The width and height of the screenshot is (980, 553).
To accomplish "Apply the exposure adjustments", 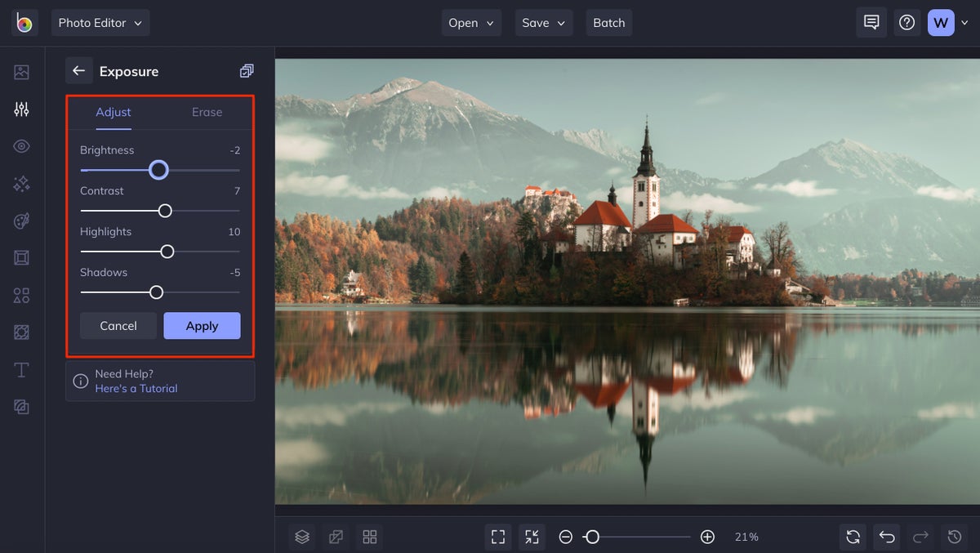I will point(202,325).
